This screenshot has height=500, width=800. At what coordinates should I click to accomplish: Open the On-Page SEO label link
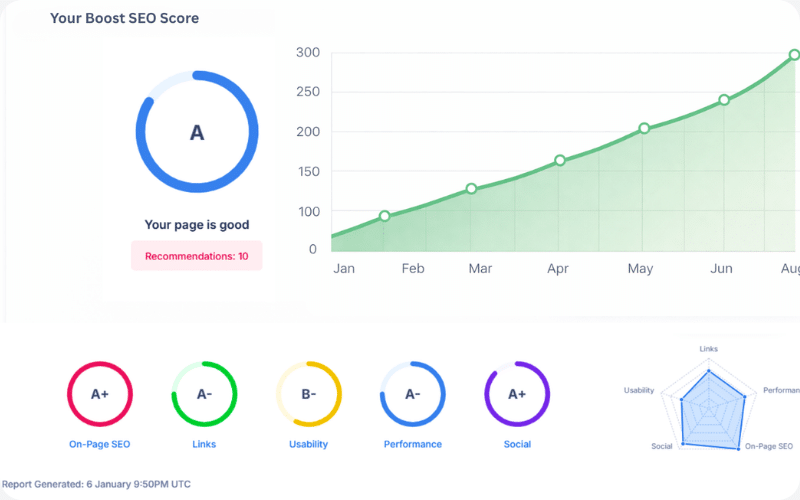pos(100,444)
